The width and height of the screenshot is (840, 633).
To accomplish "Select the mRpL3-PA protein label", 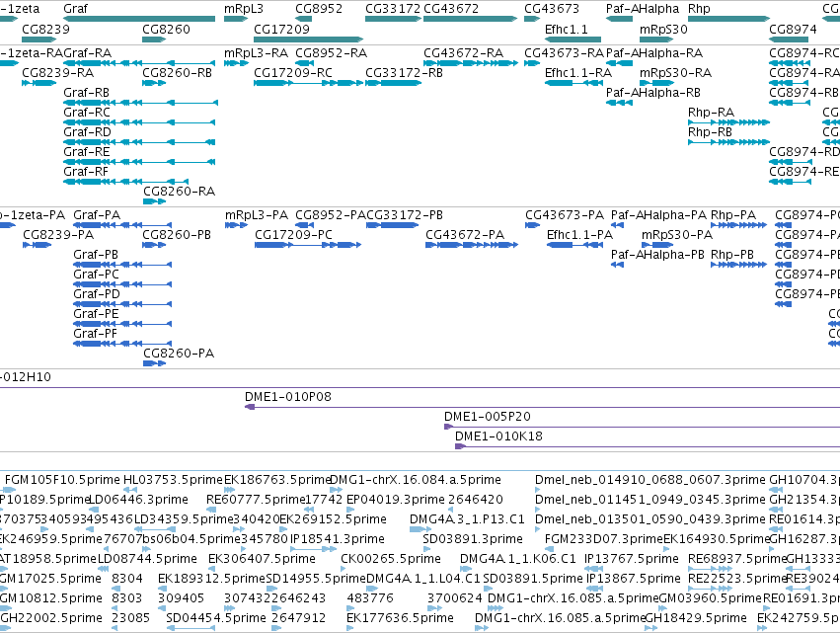I will click(257, 215).
